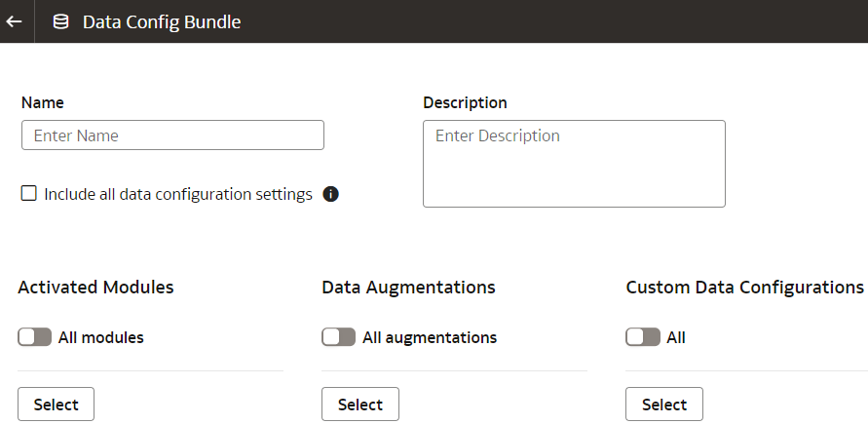Viewport: 868px width, 424px height.
Task: Click the Data Augmentations section heading
Action: pos(408,288)
